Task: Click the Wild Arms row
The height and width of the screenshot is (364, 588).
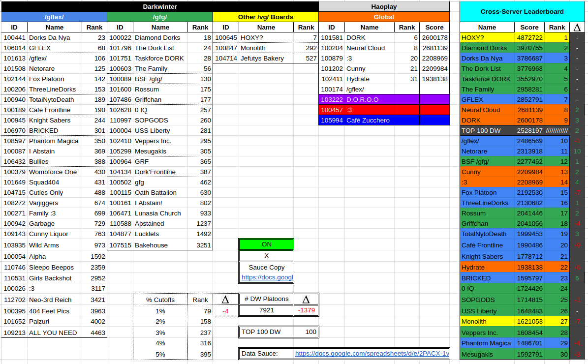Action: point(54,245)
